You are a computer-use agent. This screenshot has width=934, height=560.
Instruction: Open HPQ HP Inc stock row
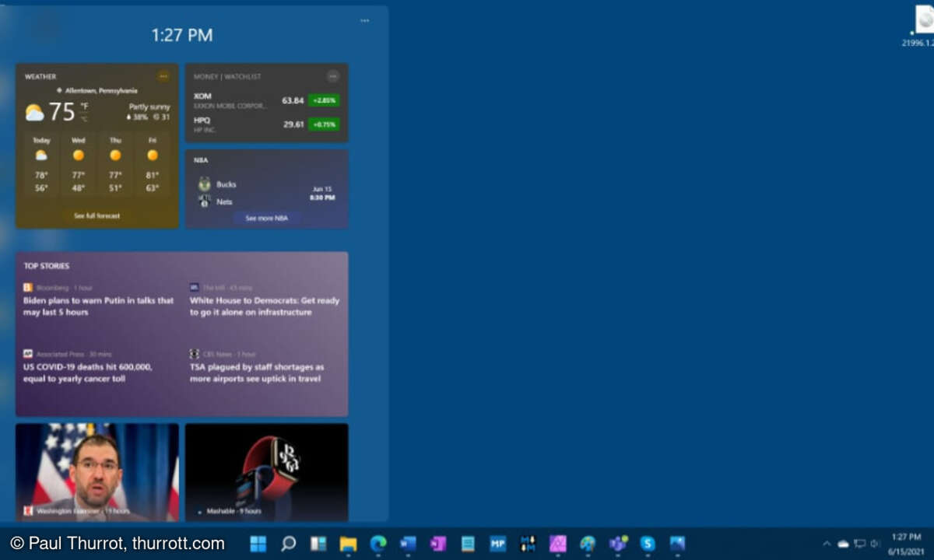click(266, 124)
